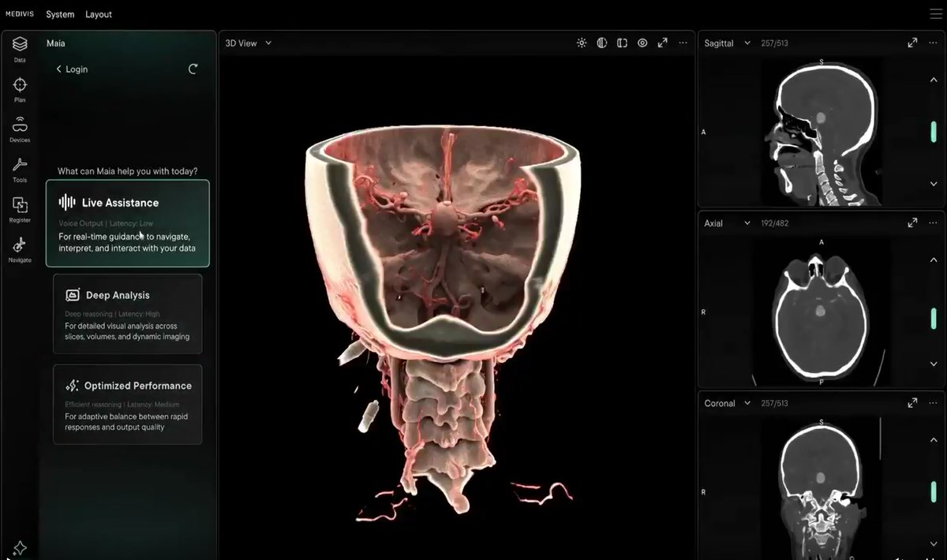Step Axial slice up with chevron

click(x=934, y=260)
